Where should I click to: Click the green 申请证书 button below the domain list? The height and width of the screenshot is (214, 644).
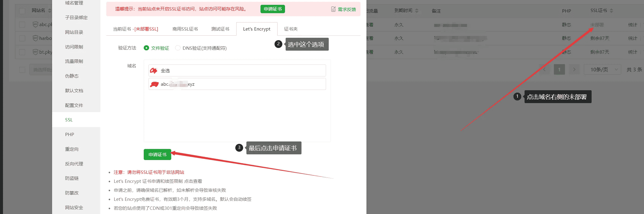(x=157, y=154)
